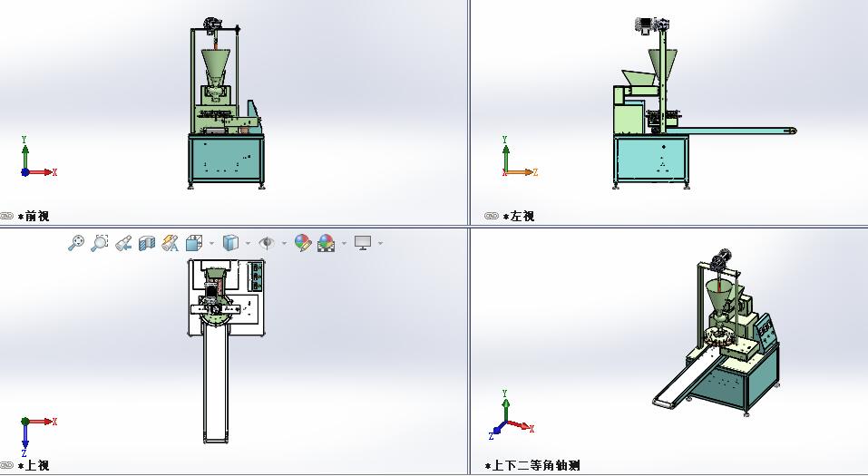This screenshot has width=868, height=476.
Task: Open the Apply Scene dropdown arrow
Action: [x=344, y=243]
